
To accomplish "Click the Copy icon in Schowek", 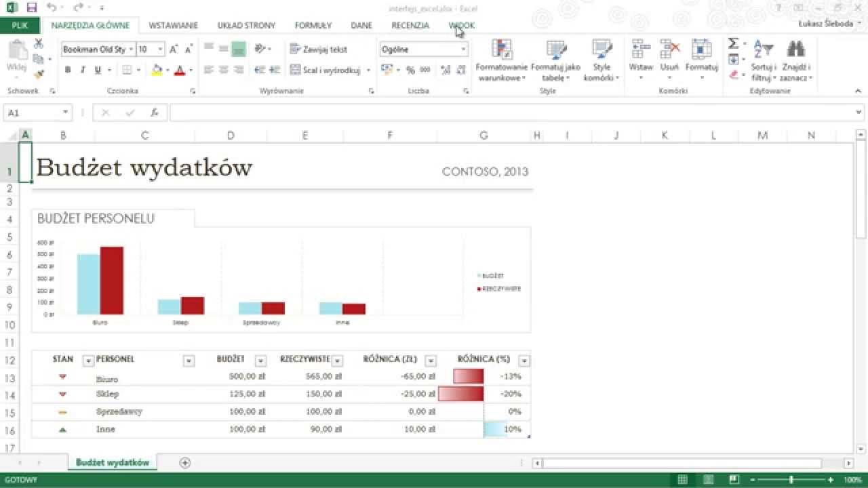I will [x=38, y=59].
